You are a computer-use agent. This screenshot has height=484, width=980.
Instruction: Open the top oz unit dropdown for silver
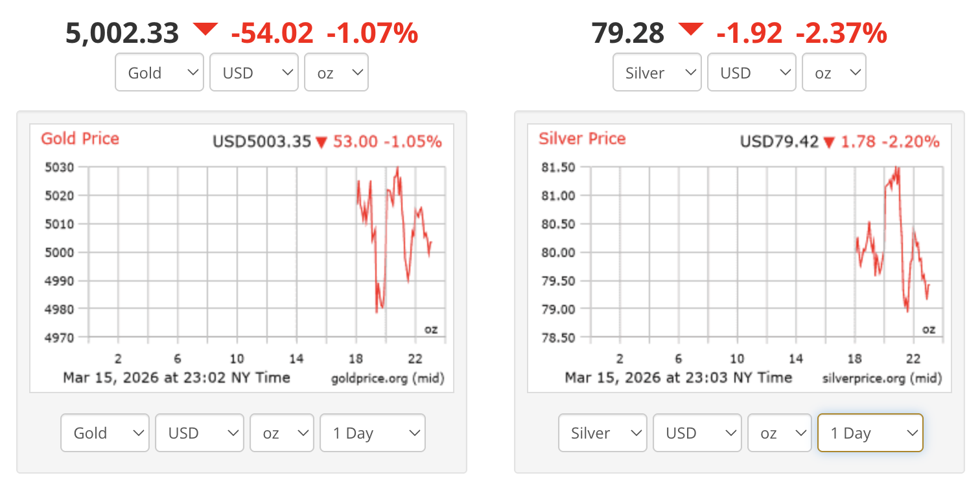coord(834,72)
